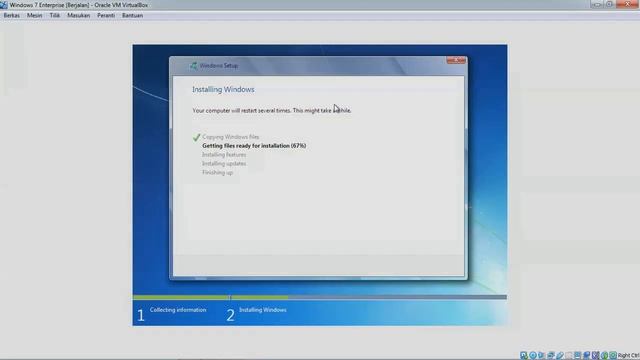The width and height of the screenshot is (640, 360).
Task: Click the virtualization CPU status icon
Action: tap(596, 356)
